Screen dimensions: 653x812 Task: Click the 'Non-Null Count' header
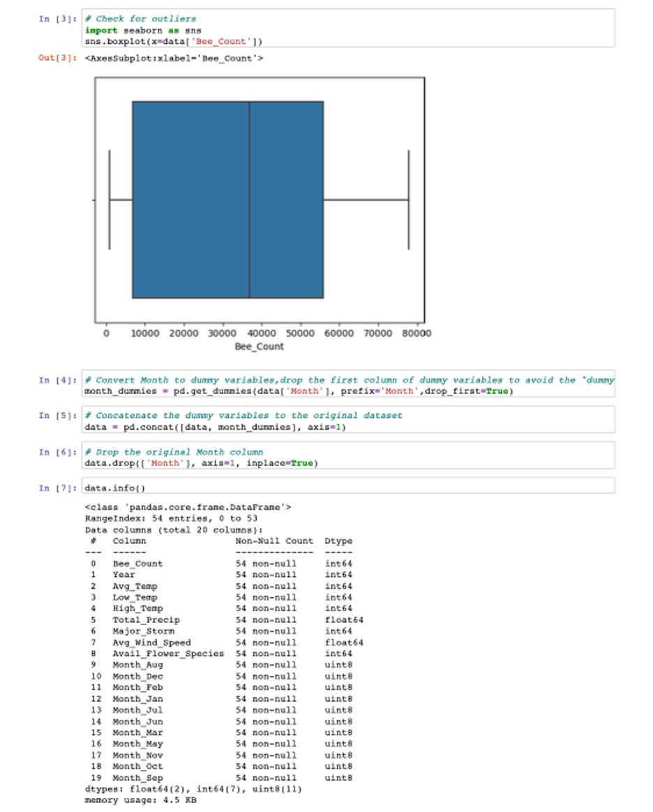tap(274, 541)
